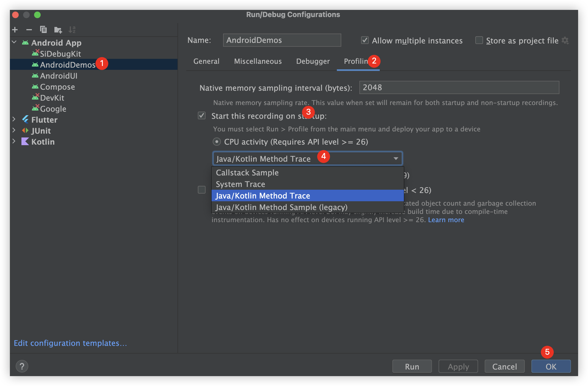Select the SiDebugKit Android configuration
The image size is (588, 386).
60,54
